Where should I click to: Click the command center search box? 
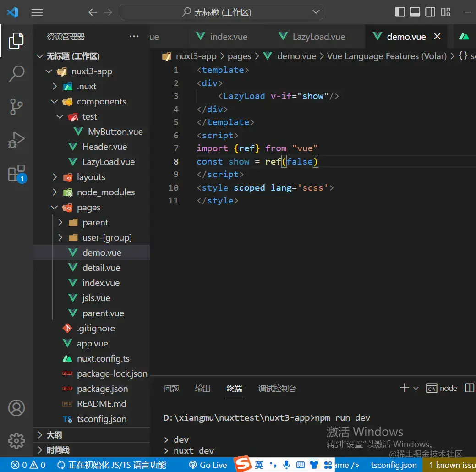point(221,12)
